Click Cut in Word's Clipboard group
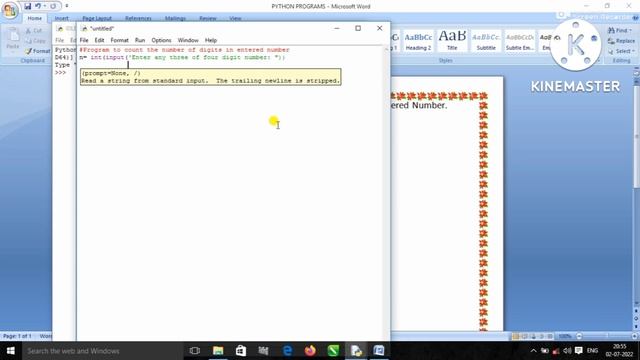The image size is (640, 360). click(x=33, y=31)
